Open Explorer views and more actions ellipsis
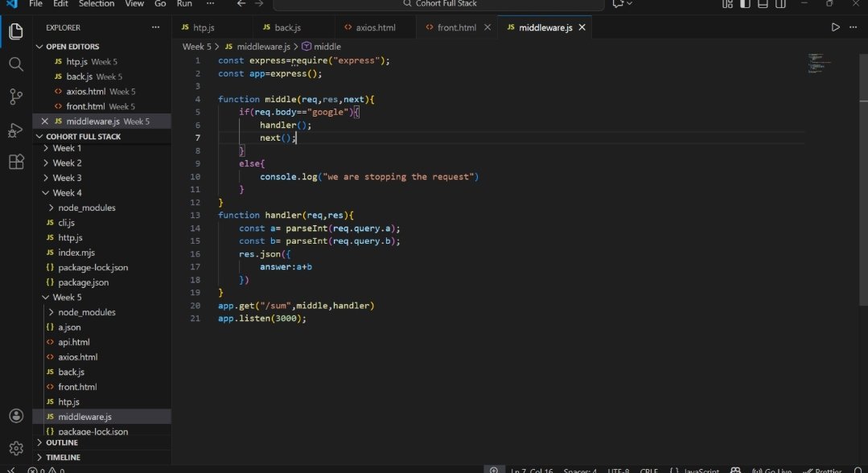868x473 pixels. (155, 27)
